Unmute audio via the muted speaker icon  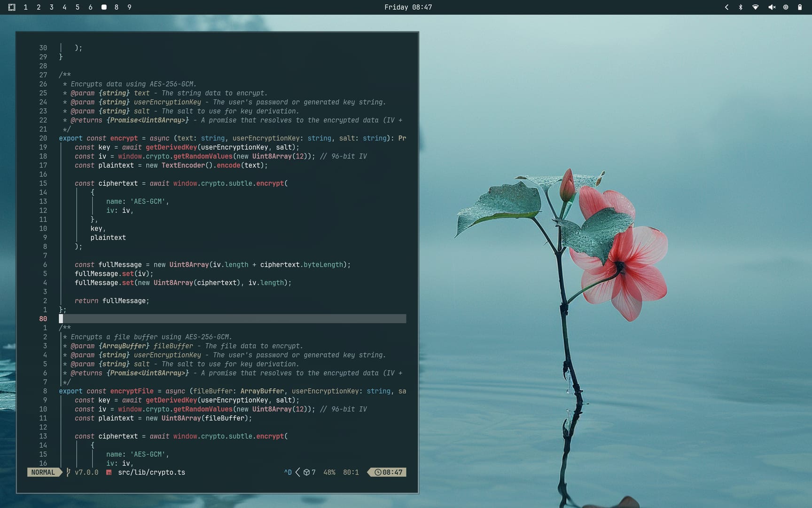pyautogui.click(x=771, y=7)
